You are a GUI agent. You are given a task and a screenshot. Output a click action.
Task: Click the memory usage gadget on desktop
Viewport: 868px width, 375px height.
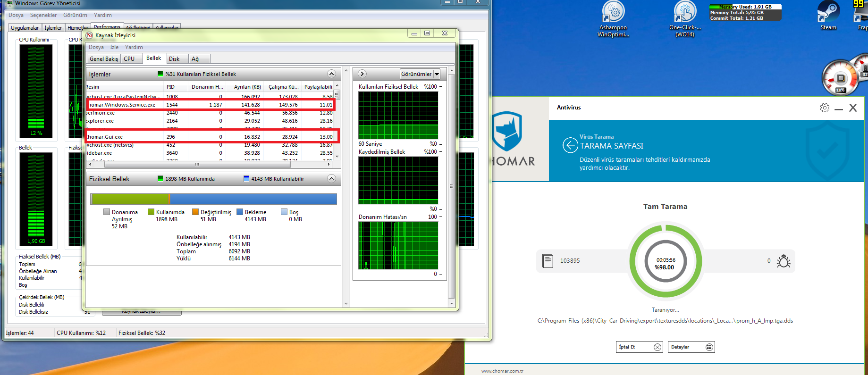pyautogui.click(x=745, y=12)
